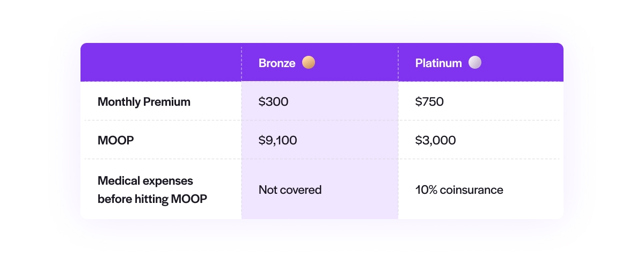Click the bronze medal circle icon
The width and height of the screenshot is (644, 262).
(x=308, y=63)
